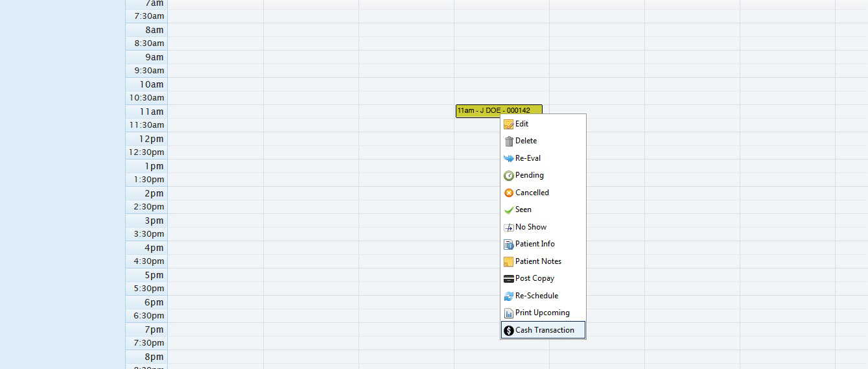Image resolution: width=868 pixels, height=369 pixels.
Task: Click the 9am time slot label
Action: [x=154, y=57]
